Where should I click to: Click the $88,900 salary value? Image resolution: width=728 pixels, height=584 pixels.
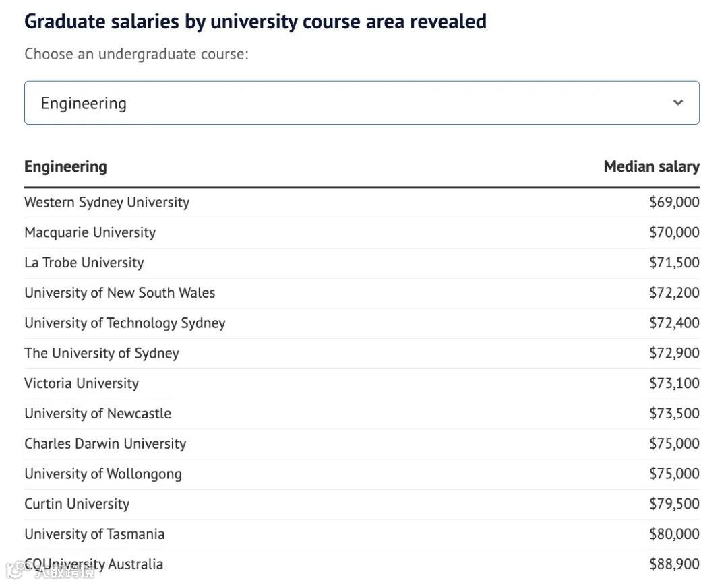click(x=674, y=564)
